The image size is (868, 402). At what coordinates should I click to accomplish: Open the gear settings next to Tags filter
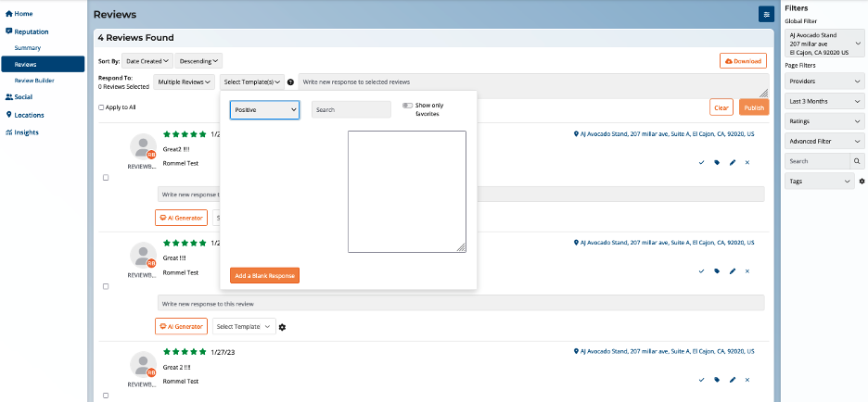point(862,182)
